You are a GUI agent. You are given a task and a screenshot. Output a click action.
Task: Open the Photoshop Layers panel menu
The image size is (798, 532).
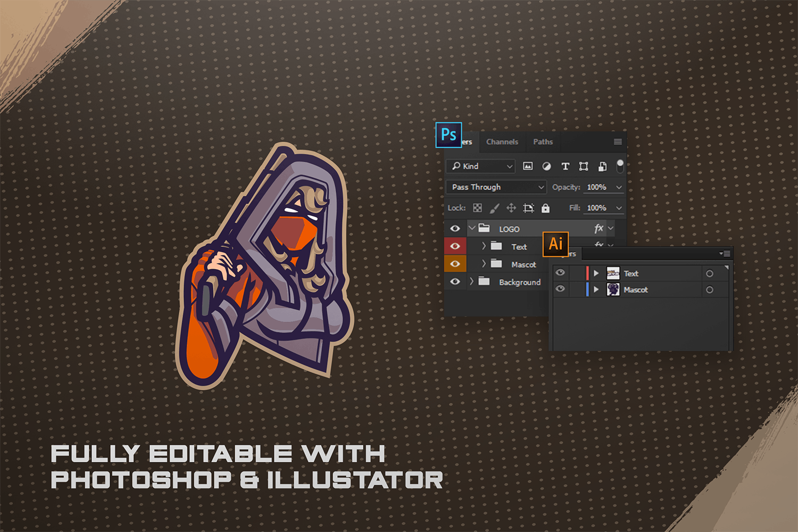[618, 142]
